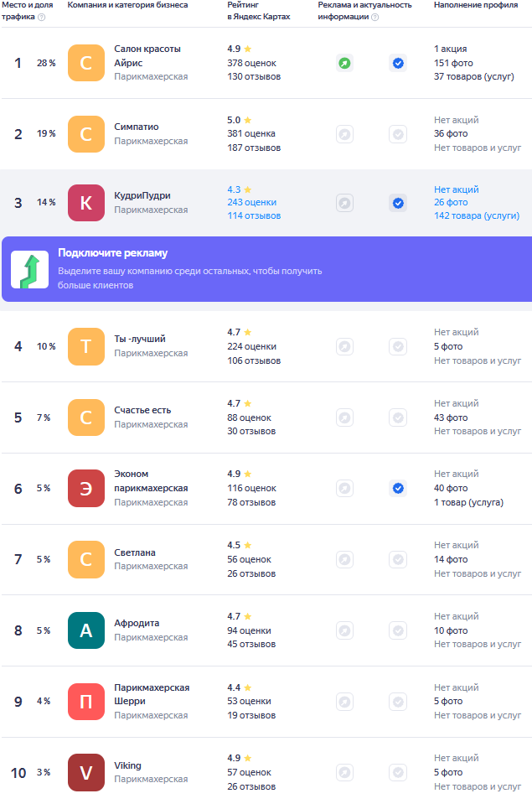
Task: Open the 4.3 rating link for КудриПудри
Action: 240,189
